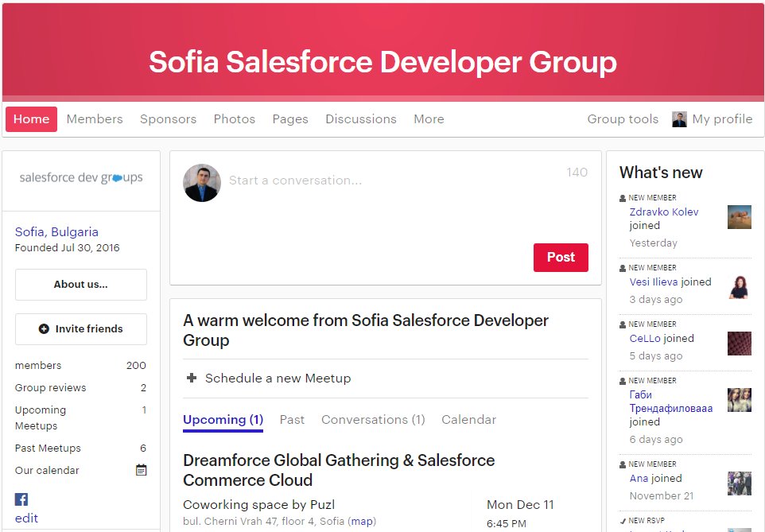765x532 pixels.
Task: Click your profile photo beside the conversation box
Action: click(x=202, y=183)
